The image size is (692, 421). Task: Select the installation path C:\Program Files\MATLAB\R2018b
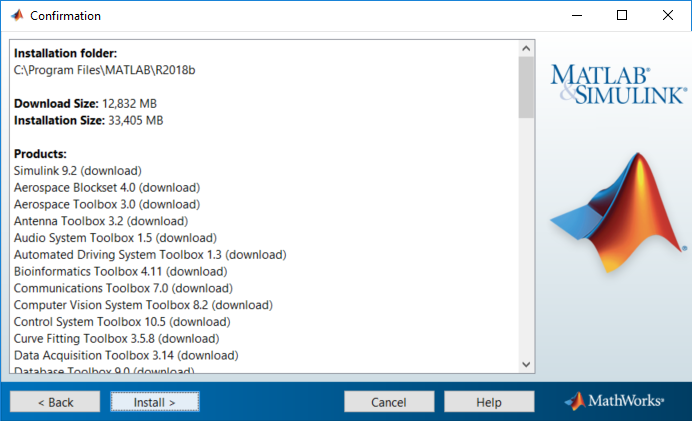coord(105,70)
